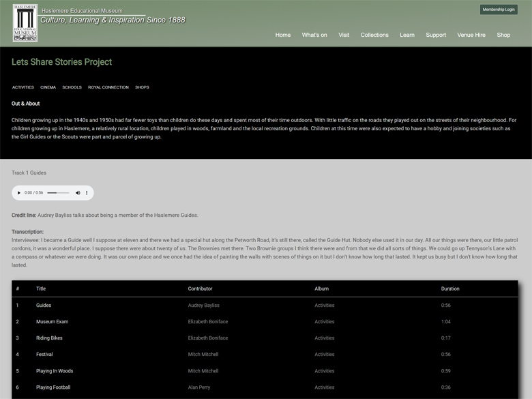Mute the audio player volume
Image resolution: width=532 pixels, height=399 pixels.
pyautogui.click(x=78, y=193)
